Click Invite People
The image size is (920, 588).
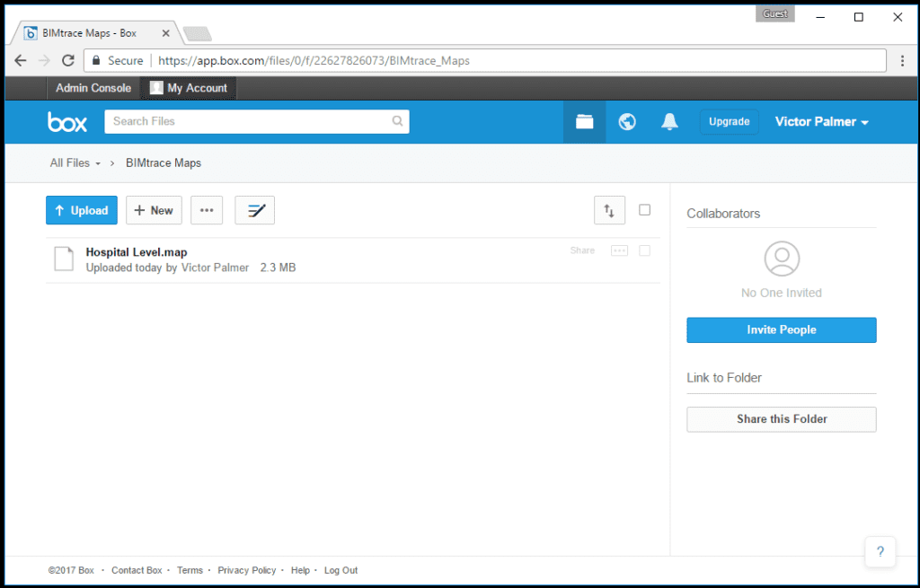point(782,330)
